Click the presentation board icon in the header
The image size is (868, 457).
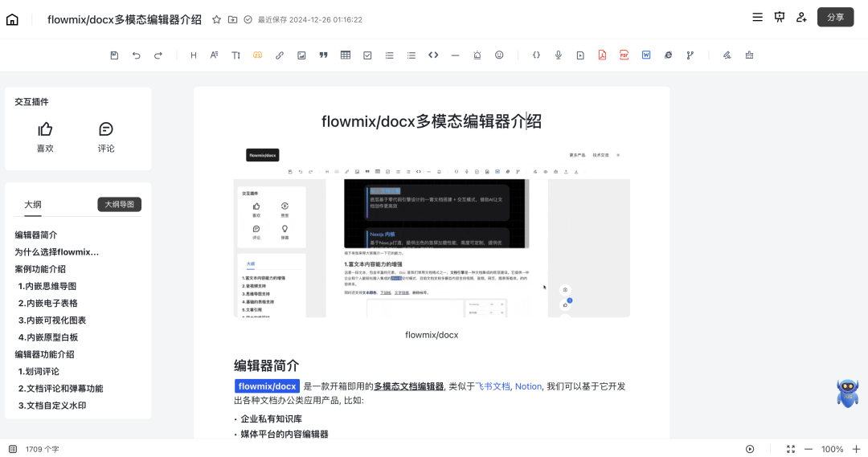[780, 17]
